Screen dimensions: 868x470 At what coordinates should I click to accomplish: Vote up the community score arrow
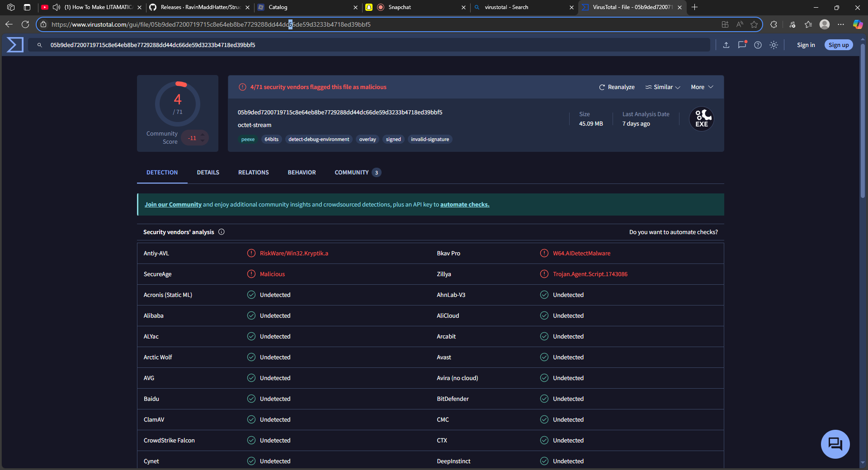pos(203,134)
